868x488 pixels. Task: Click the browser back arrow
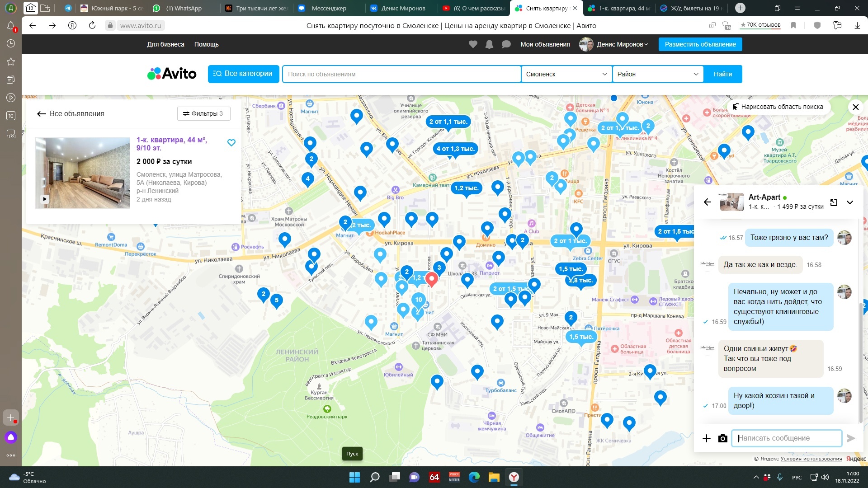(x=33, y=25)
